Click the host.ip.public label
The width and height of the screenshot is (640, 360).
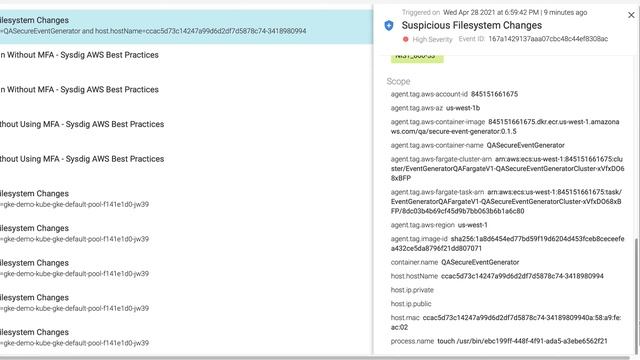pos(411,304)
